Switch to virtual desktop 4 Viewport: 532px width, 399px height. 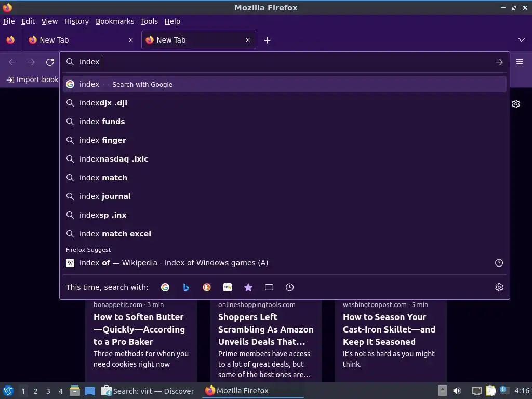(x=61, y=391)
